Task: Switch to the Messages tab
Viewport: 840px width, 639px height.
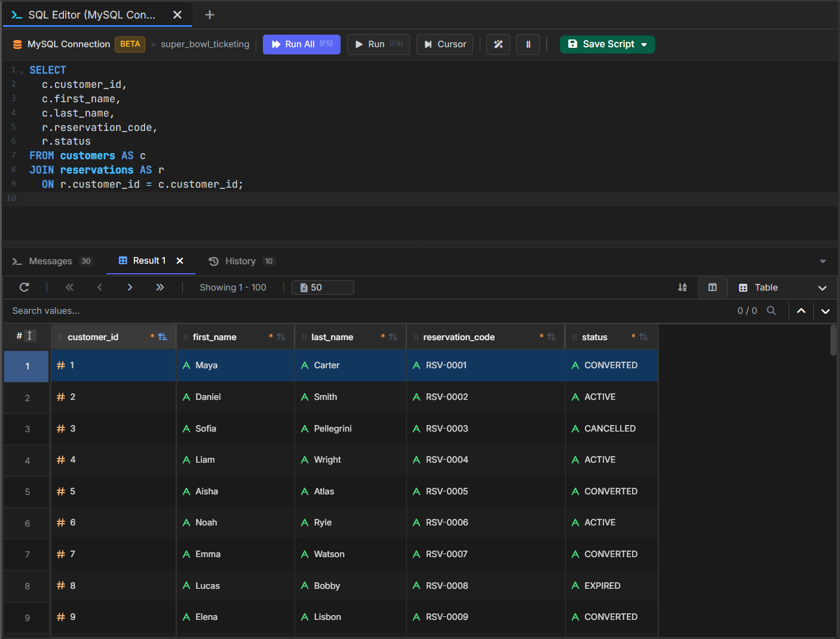Action: pyautogui.click(x=53, y=261)
